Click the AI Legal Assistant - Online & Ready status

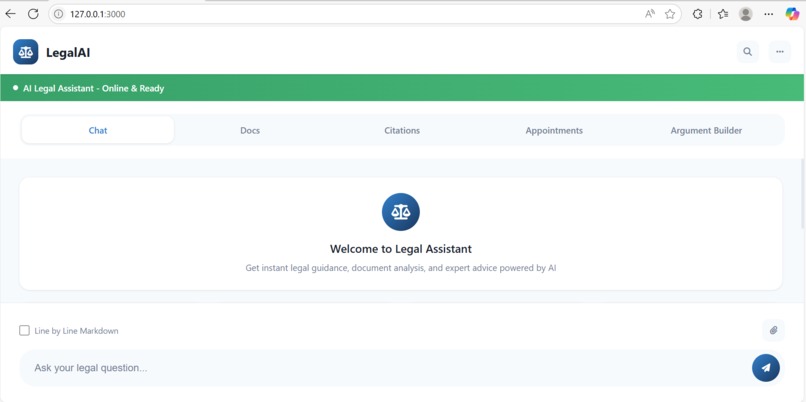(x=93, y=88)
